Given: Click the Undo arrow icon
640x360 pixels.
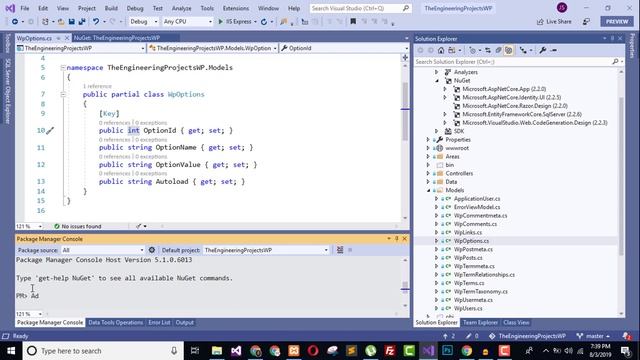Looking at the screenshot, I should coord(96,22).
